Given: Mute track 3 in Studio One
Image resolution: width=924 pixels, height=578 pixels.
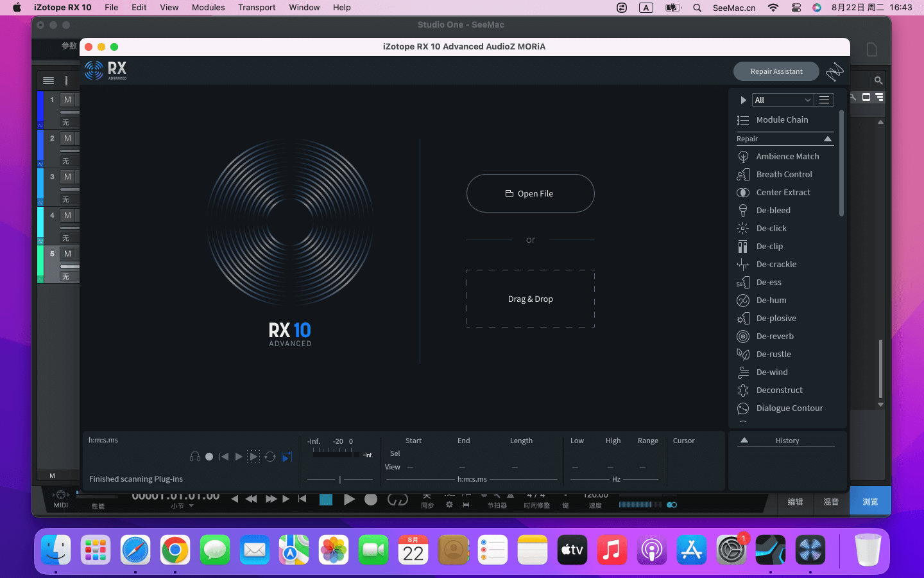Looking at the screenshot, I should click(x=67, y=177).
